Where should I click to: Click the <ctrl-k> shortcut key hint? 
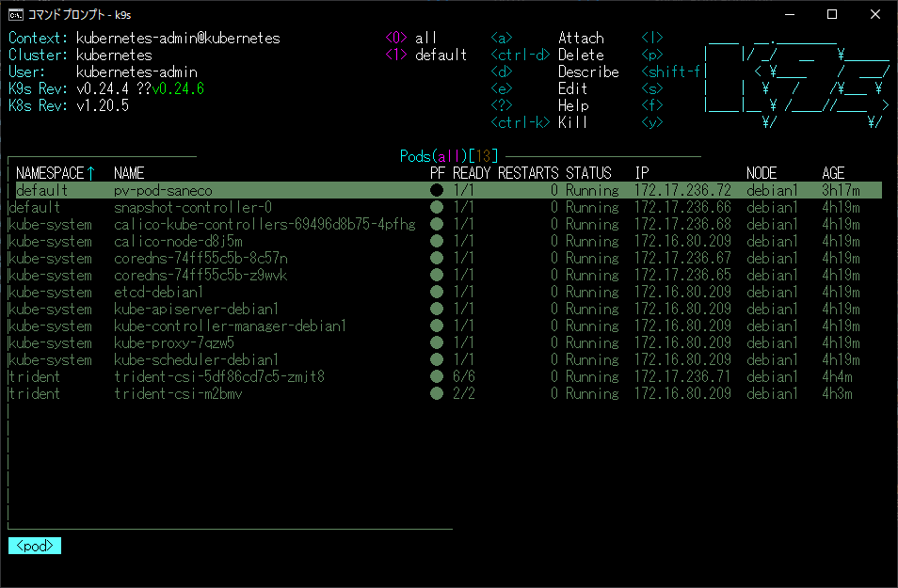pos(520,122)
